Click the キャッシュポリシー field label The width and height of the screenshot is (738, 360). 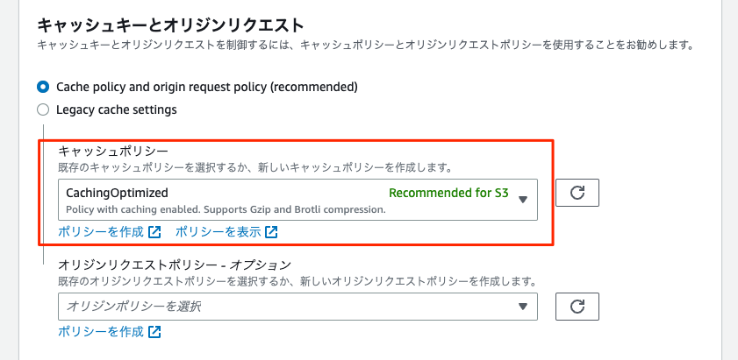point(113,151)
